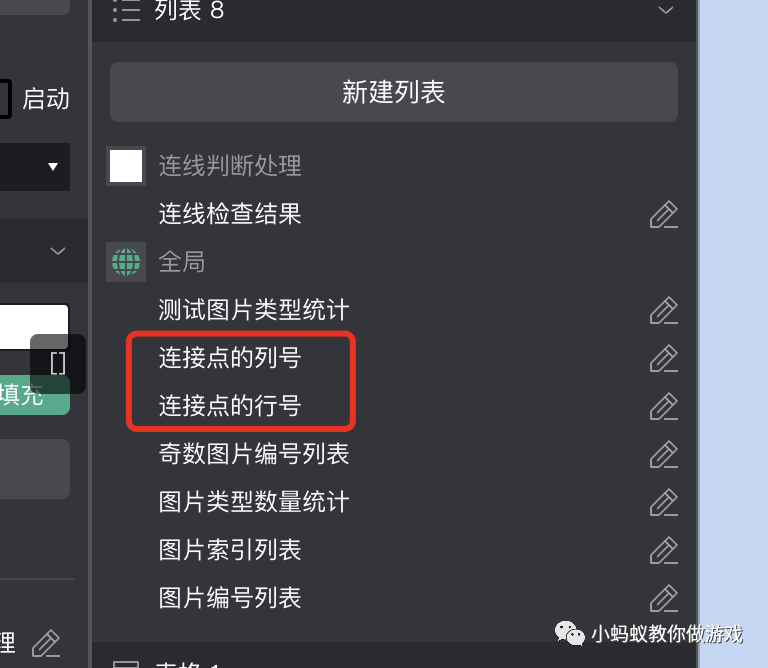The image size is (768, 668).
Task: Click the 新建列表 button
Action: (x=394, y=92)
